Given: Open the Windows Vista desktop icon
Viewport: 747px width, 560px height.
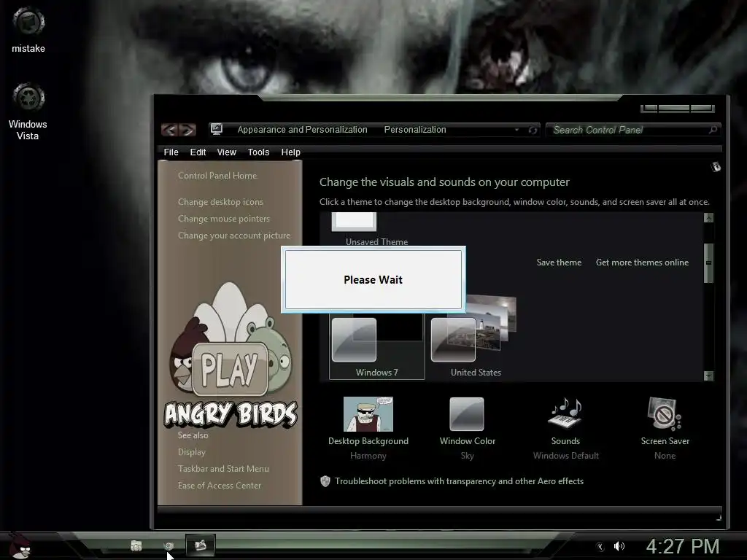Looking at the screenshot, I should (28, 112).
